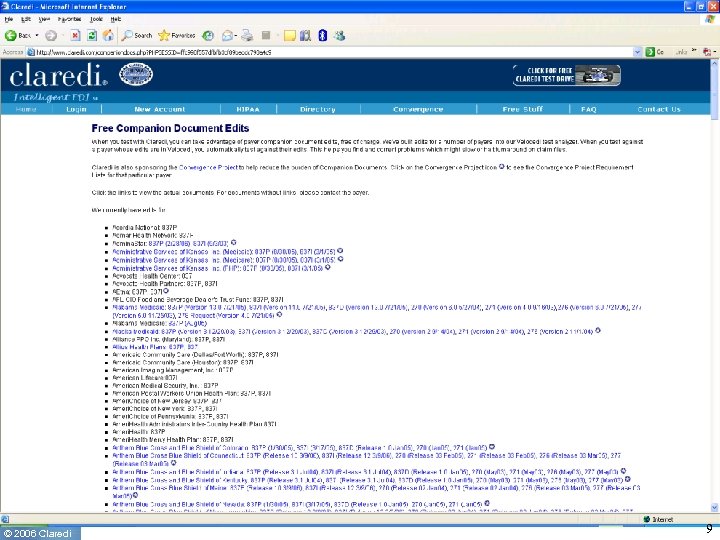Viewport: 720px width, 540px height.
Task: Open the Search toolbar button
Action: (x=137, y=35)
